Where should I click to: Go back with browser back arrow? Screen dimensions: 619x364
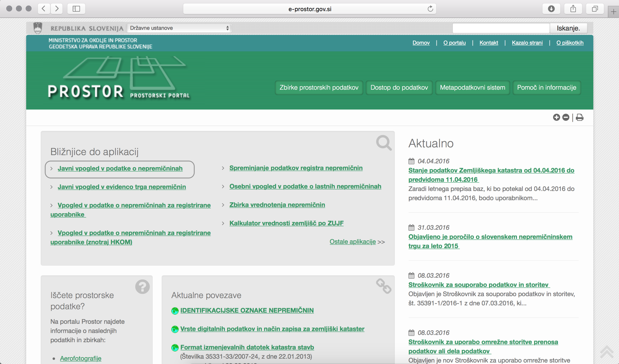click(x=44, y=9)
